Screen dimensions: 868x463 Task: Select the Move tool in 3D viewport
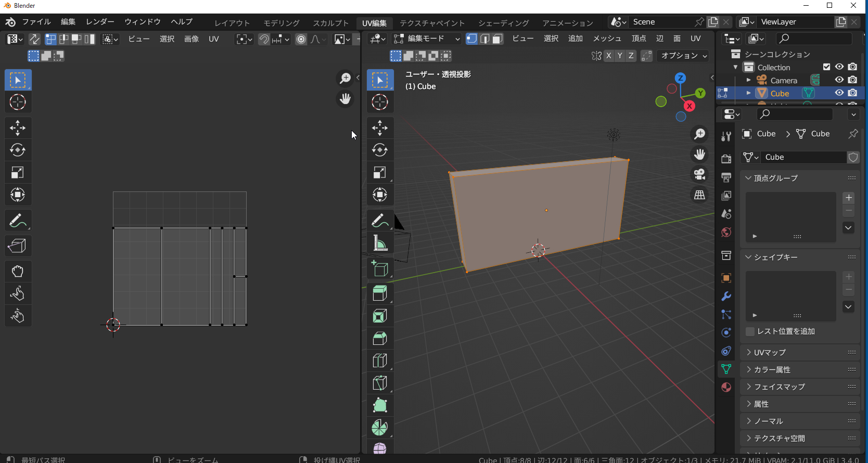380,128
